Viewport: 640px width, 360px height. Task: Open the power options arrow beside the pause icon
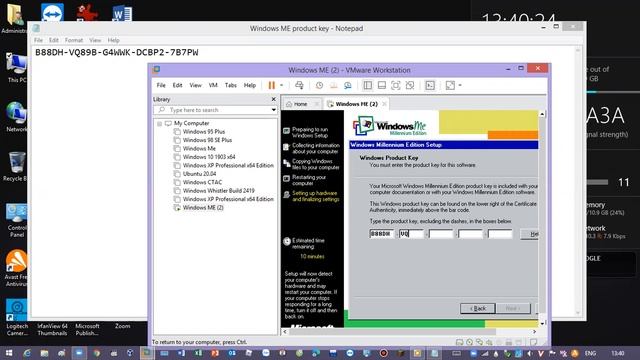(x=281, y=85)
